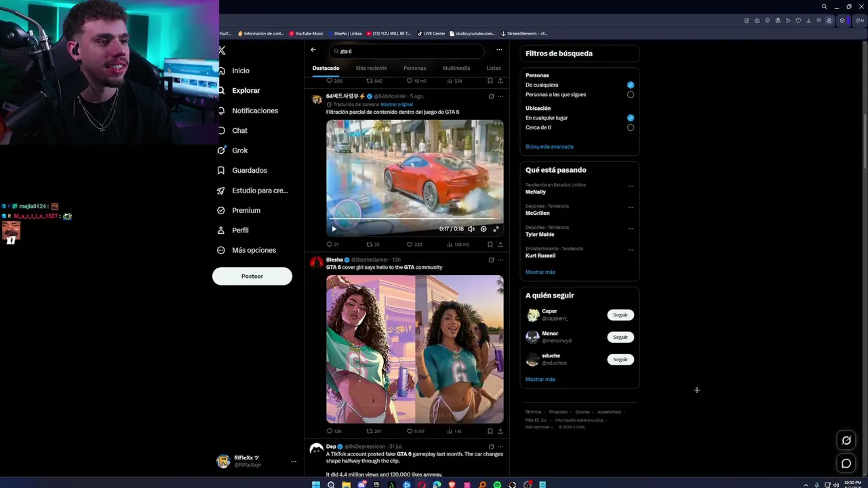The height and width of the screenshot is (488, 868).
Task: Open the X home logo
Action: [x=222, y=50]
